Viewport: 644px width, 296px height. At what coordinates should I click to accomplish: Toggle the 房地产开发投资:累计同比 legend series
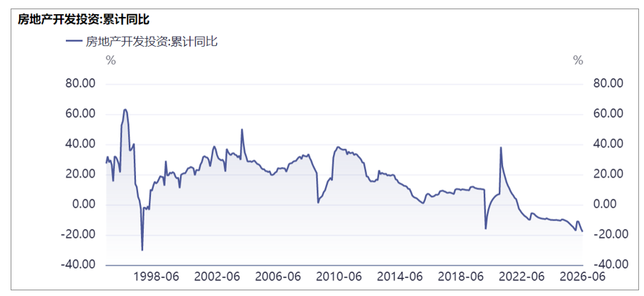142,41
